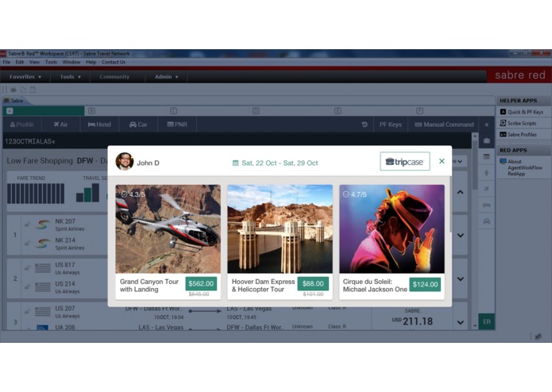Click John D profile avatar
Screen dimensions: 552x392
[x=124, y=161]
